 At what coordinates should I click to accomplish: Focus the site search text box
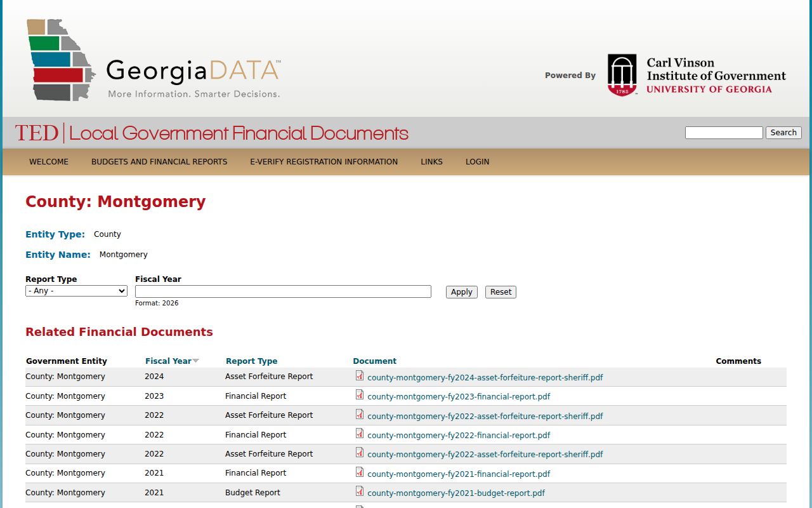click(724, 133)
